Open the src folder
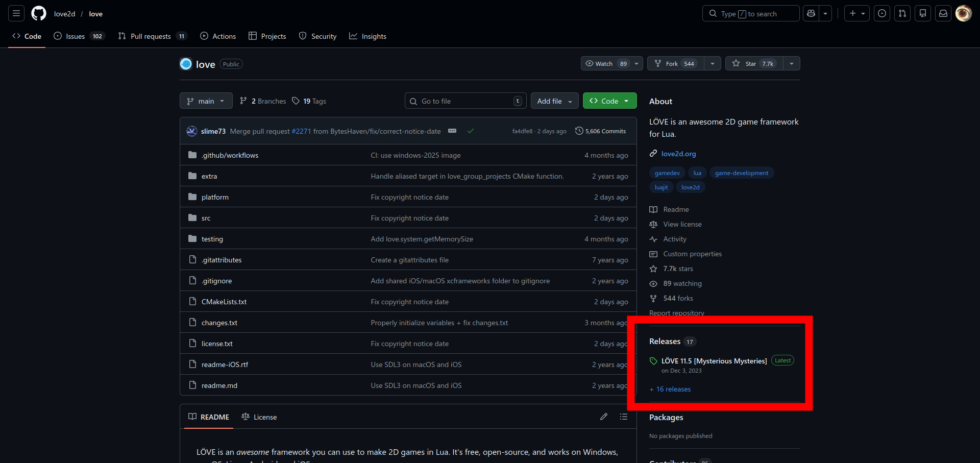 click(x=206, y=218)
